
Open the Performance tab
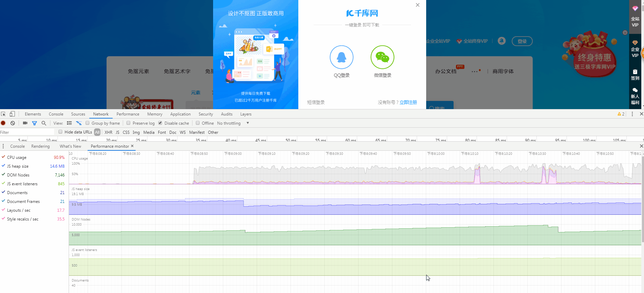[x=128, y=114]
